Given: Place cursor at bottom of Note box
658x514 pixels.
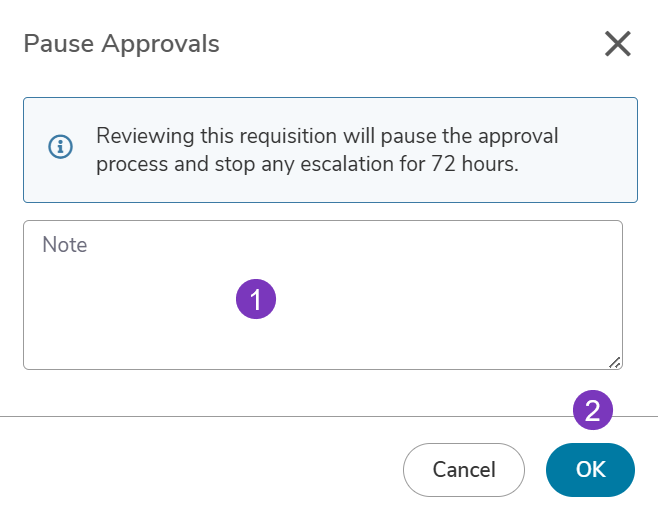Looking at the screenshot, I should [323, 357].
